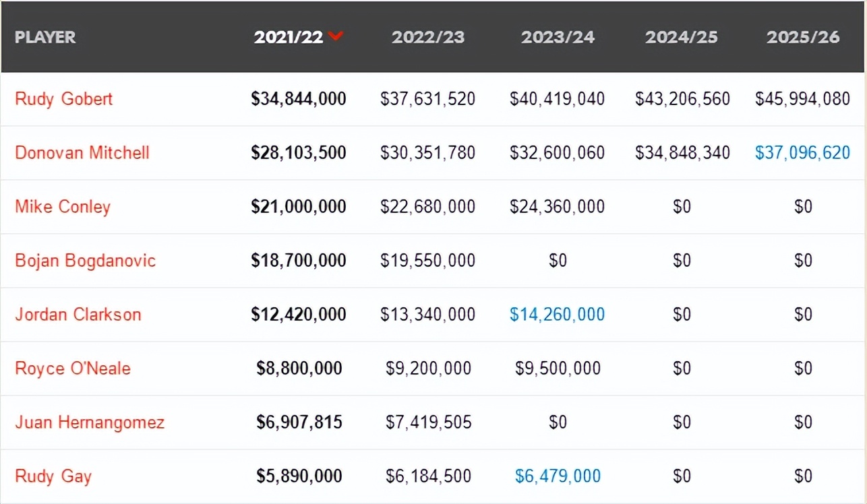
Task: Sort by the 2022/23 column header
Action: click(x=428, y=36)
